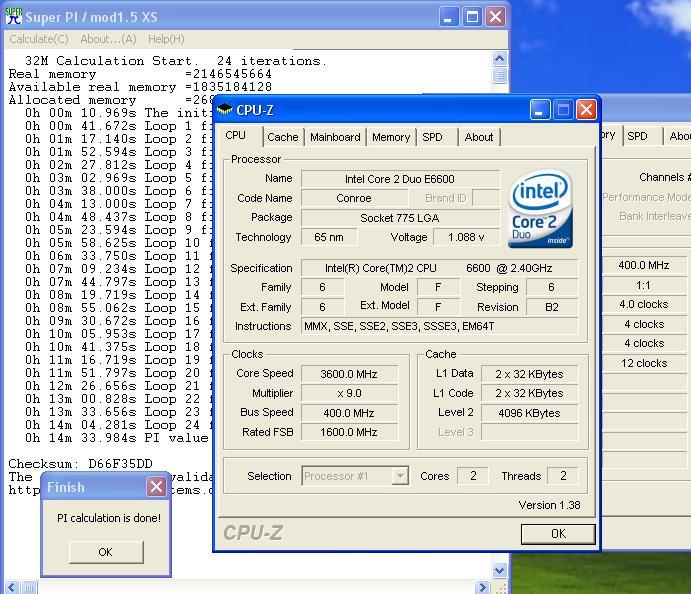Click the Core Speed value 3600.0 MHz
The height and width of the screenshot is (594, 691).
pyautogui.click(x=349, y=374)
